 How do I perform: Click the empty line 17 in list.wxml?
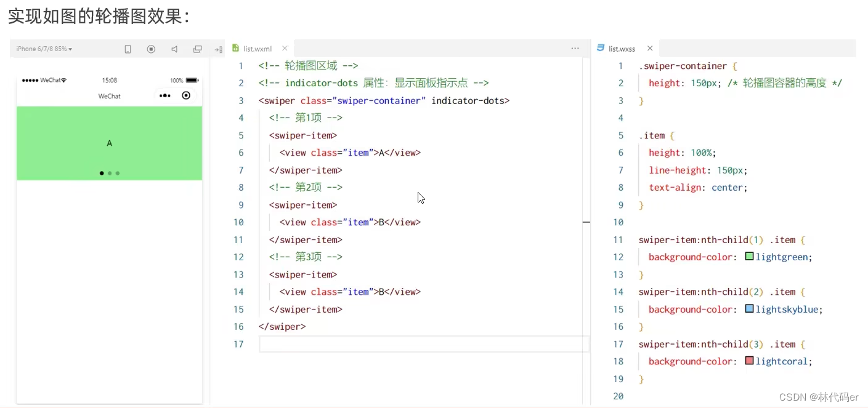point(424,344)
